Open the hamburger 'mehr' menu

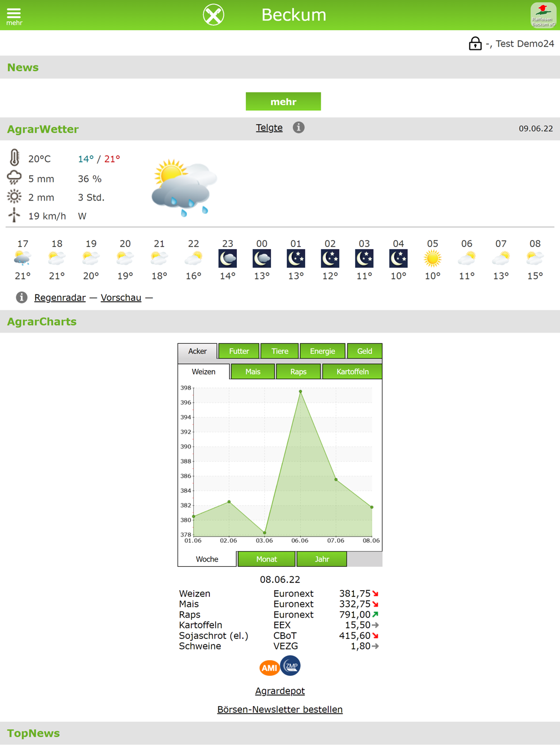point(14,16)
